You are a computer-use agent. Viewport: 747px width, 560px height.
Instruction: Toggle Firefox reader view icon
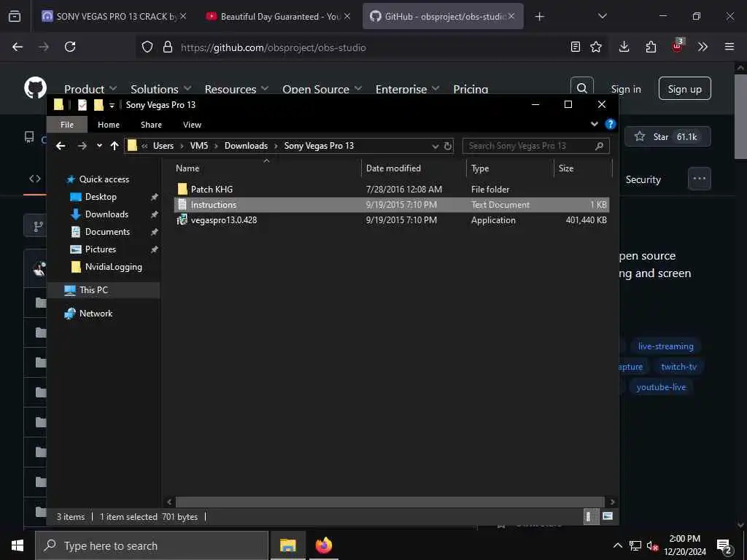[576, 47]
